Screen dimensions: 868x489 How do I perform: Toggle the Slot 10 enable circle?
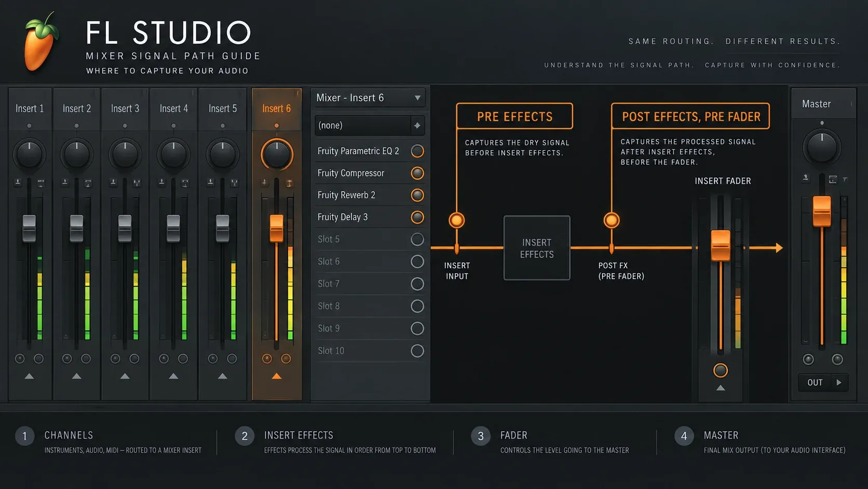417,351
